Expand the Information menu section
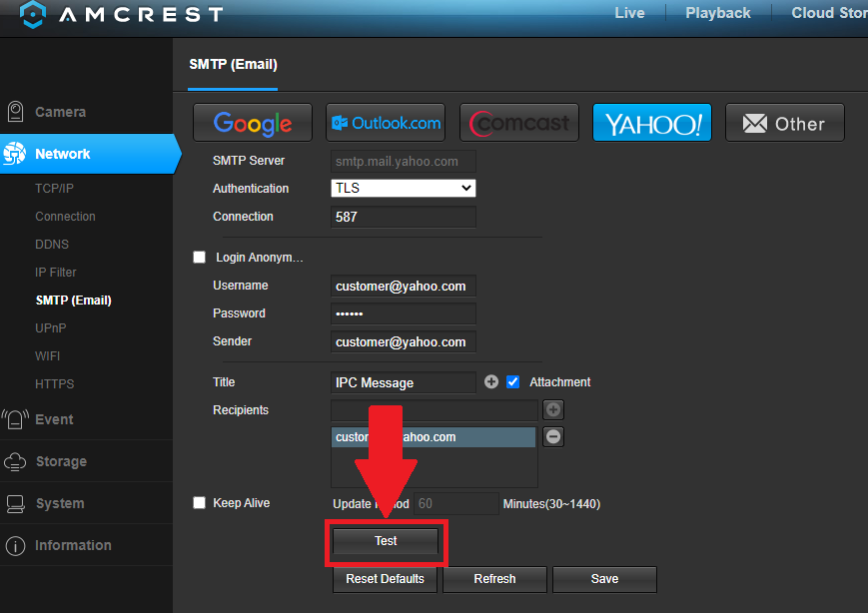The width and height of the screenshot is (868, 613). pos(73,545)
